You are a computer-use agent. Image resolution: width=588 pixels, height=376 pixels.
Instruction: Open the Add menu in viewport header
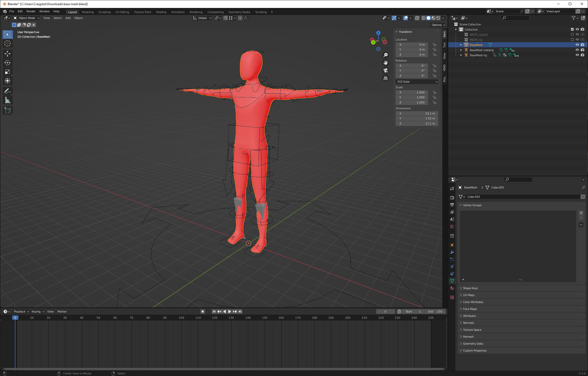[68, 18]
